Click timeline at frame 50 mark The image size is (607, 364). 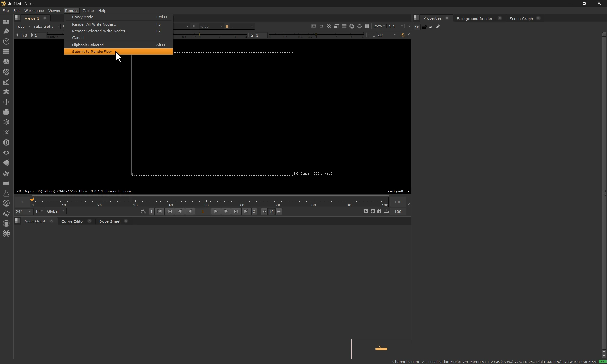point(206,202)
